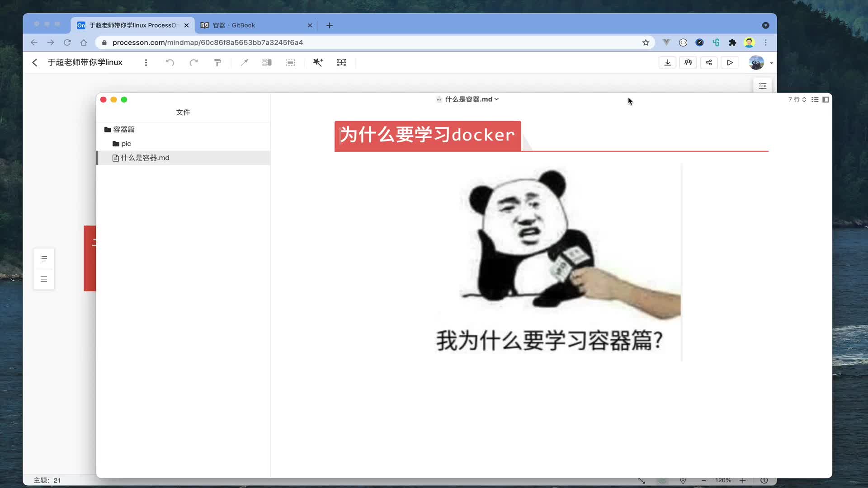
Task: Open the Chrome profile avatar
Action: (749, 42)
